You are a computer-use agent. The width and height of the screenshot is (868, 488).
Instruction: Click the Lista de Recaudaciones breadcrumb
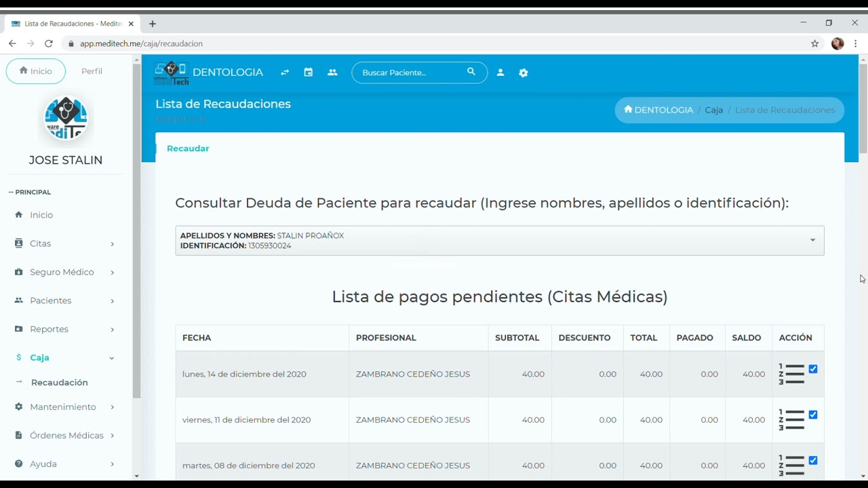(785, 110)
